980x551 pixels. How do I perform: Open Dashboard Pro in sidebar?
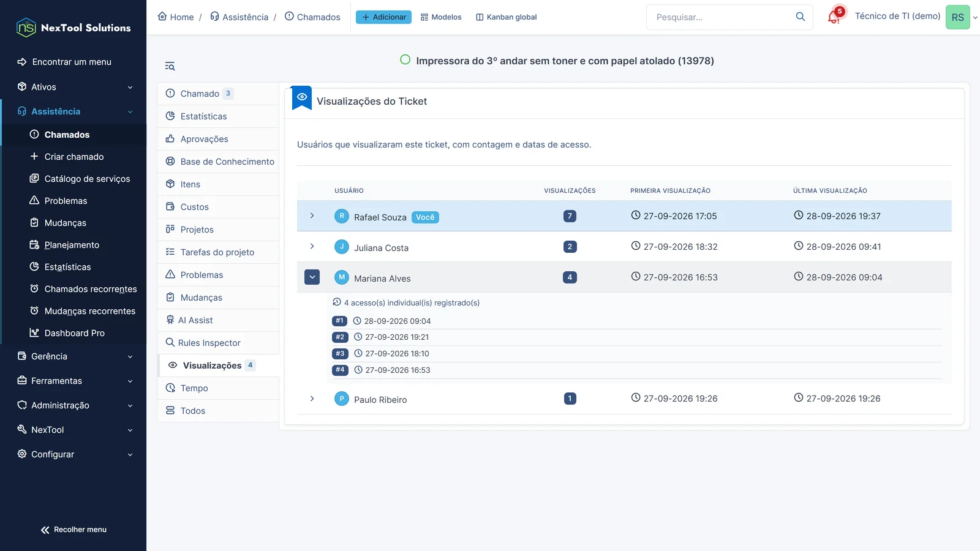tap(74, 333)
